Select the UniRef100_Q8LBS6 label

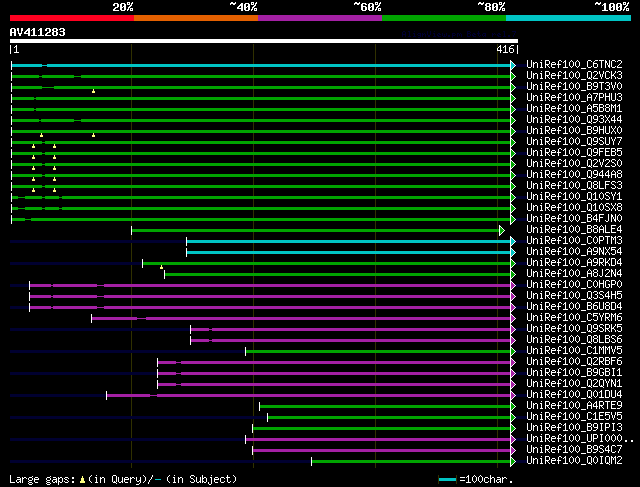(x=574, y=340)
